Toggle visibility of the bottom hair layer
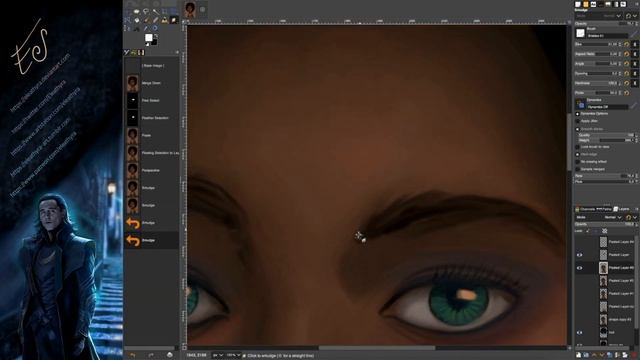Screen dimensions: 640x360 [x=579, y=333]
